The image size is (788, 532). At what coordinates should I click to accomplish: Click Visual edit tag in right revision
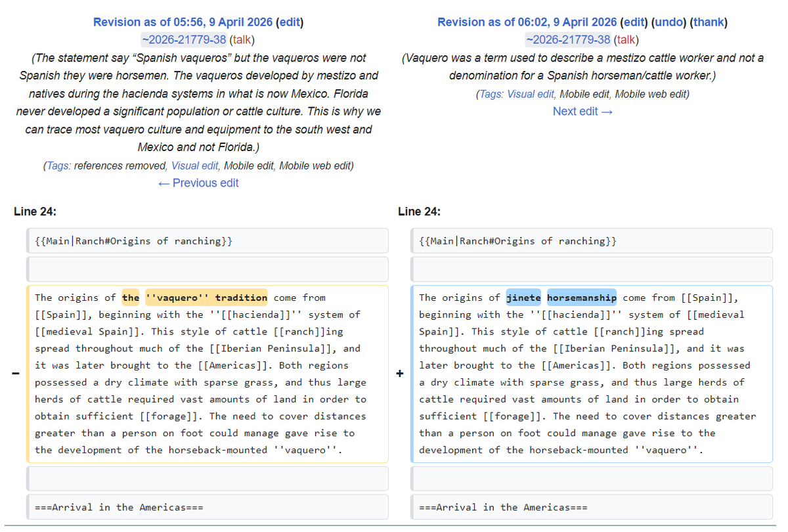click(x=531, y=94)
